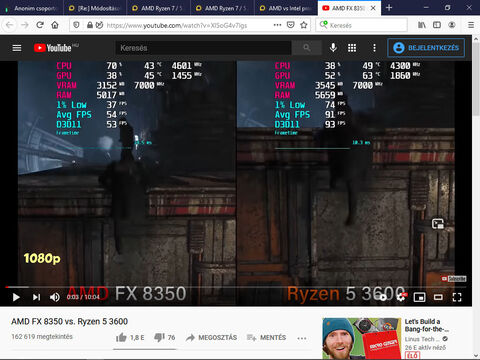Run the YouTube search with the magnifier button
Viewport: 480px width, 360px height.
(x=307, y=48)
